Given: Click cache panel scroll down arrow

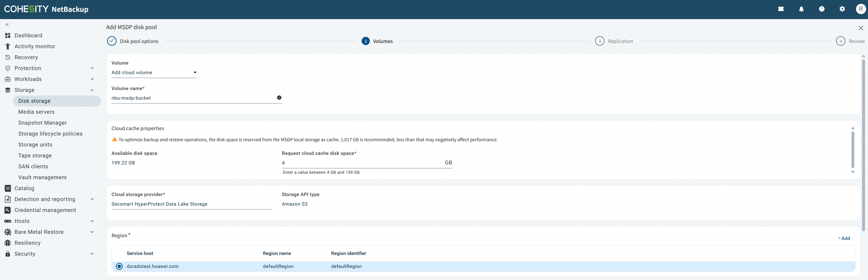Looking at the screenshot, I should (x=853, y=172).
